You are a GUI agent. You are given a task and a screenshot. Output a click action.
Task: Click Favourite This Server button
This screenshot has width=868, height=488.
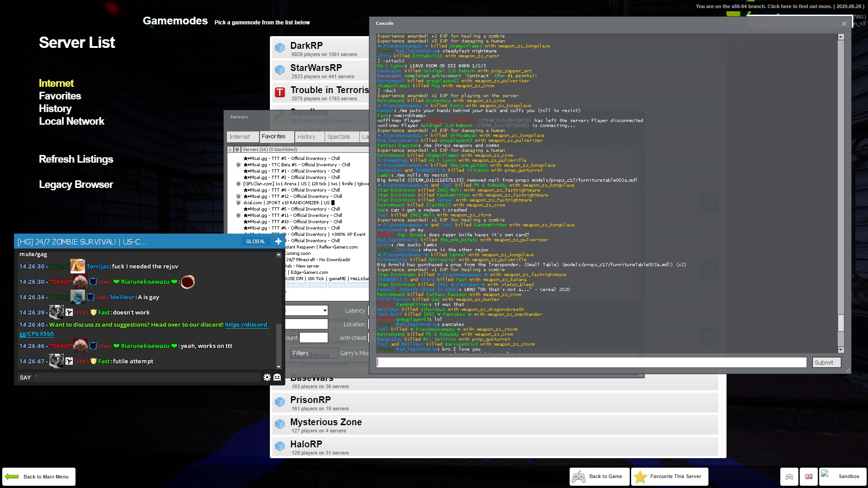coord(670,477)
